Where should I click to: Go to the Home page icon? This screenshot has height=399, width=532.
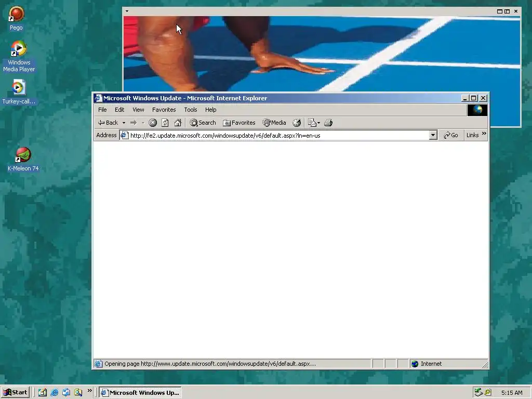[178, 123]
